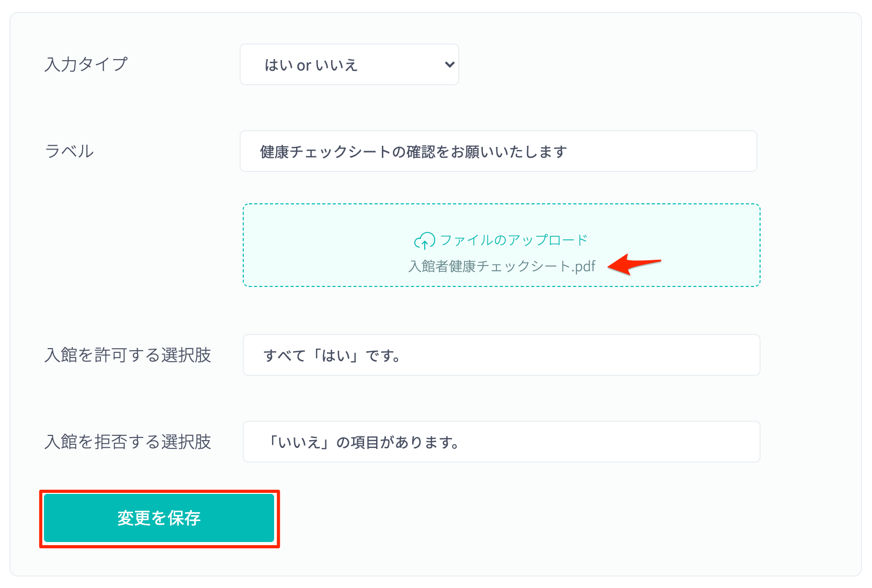The width and height of the screenshot is (872, 588).
Task: Click the すべて「はい」です。 text
Action: 333,355
